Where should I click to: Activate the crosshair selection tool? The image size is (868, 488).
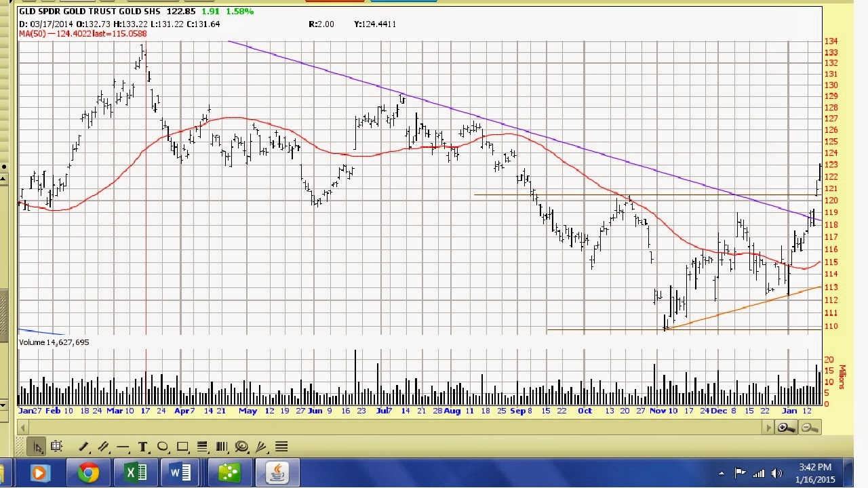pyautogui.click(x=56, y=446)
